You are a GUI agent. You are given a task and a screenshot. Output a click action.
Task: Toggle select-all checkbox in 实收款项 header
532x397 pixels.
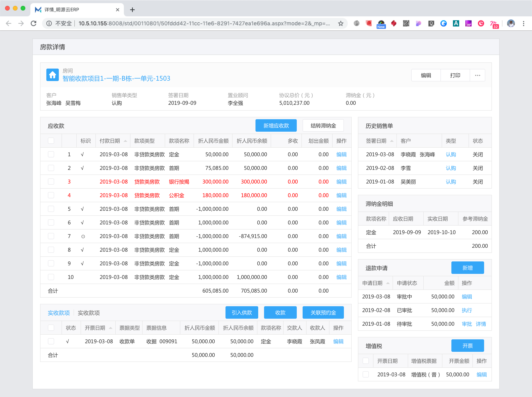click(x=51, y=327)
